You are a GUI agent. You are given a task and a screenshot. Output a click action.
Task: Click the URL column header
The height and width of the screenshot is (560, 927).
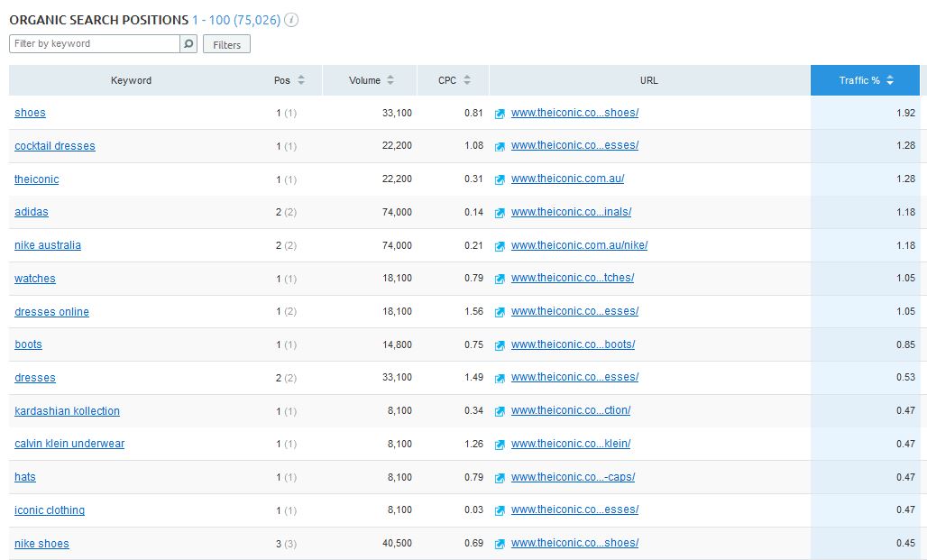click(648, 80)
